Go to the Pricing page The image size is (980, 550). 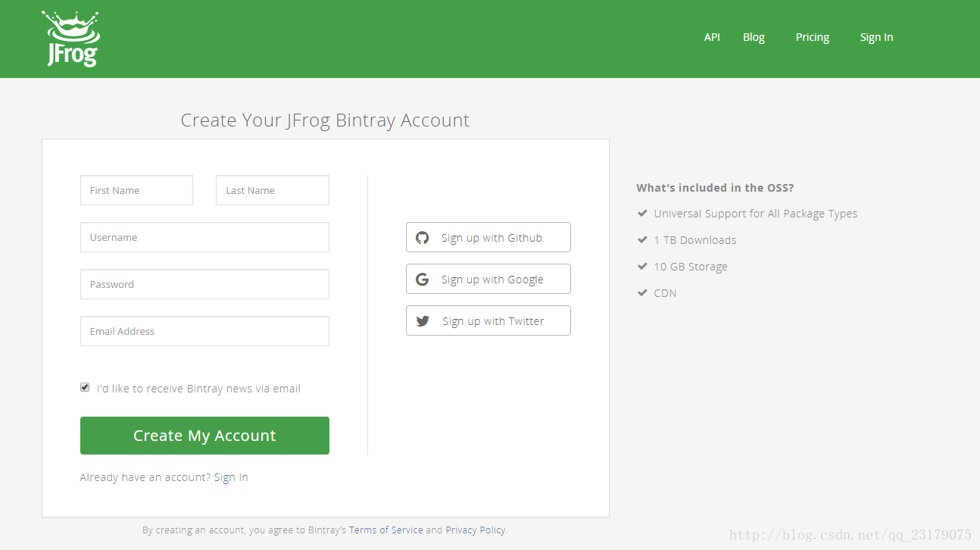click(813, 37)
